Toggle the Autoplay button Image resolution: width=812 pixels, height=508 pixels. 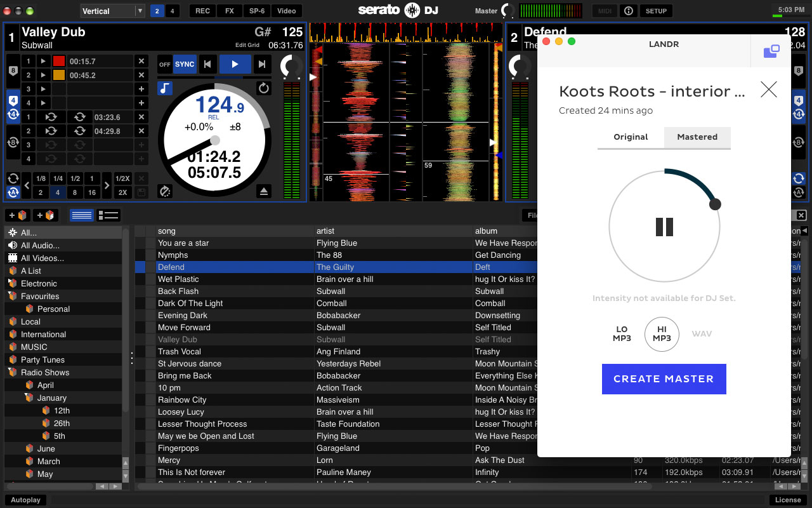pos(25,500)
